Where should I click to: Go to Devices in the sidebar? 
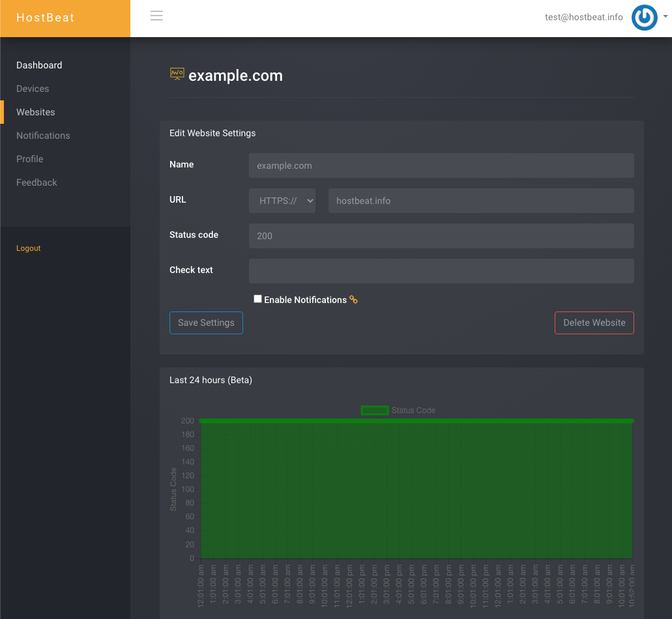(x=33, y=89)
